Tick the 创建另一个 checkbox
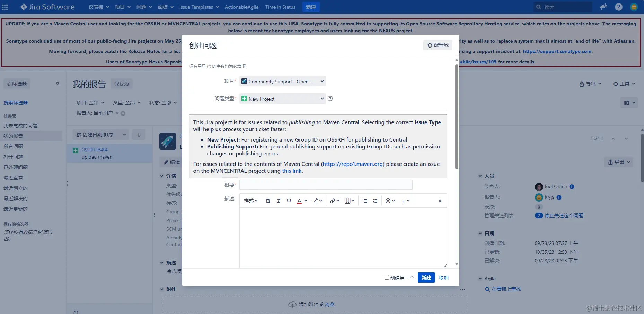Image resolution: width=644 pixels, height=314 pixels. pos(387,278)
